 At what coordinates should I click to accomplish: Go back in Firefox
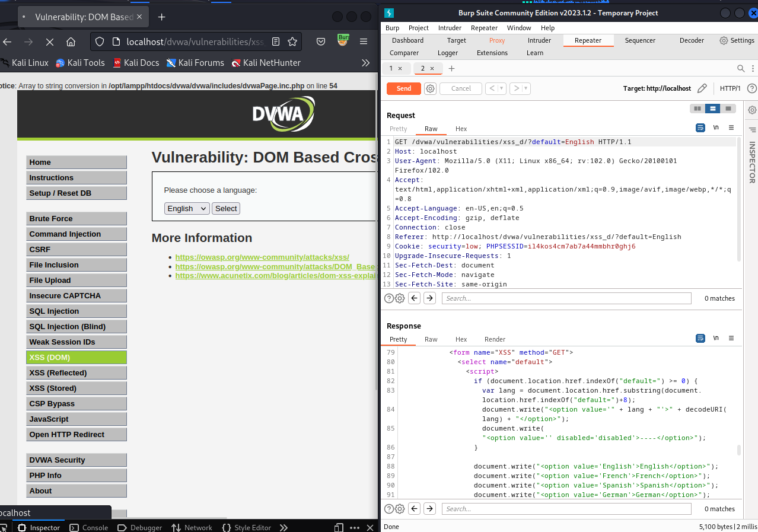[x=7, y=42]
